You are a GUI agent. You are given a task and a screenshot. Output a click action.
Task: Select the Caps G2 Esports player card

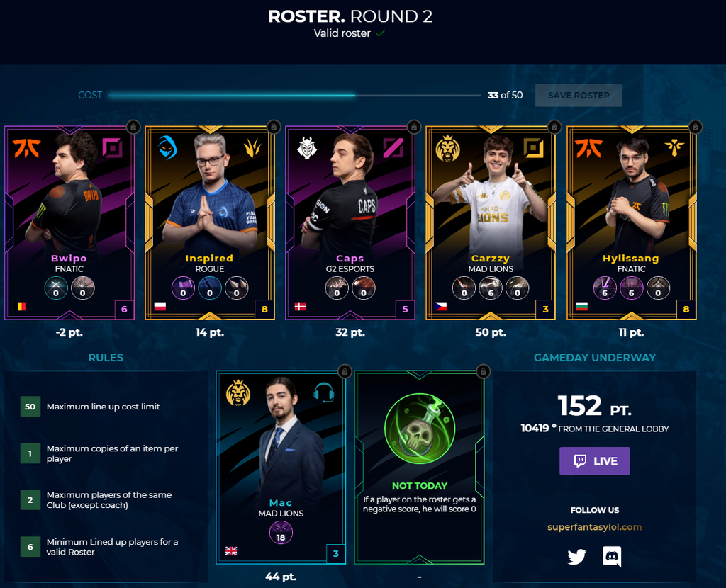[x=350, y=222]
